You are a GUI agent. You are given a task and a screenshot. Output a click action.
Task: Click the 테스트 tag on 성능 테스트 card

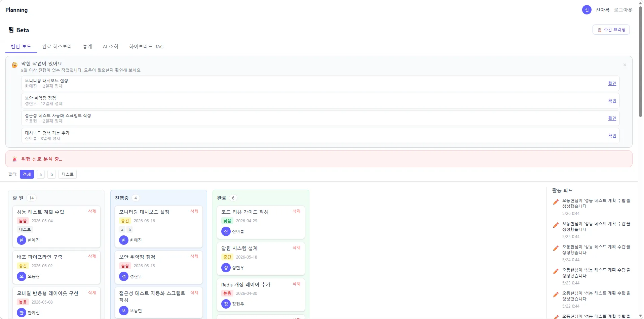tap(25, 229)
